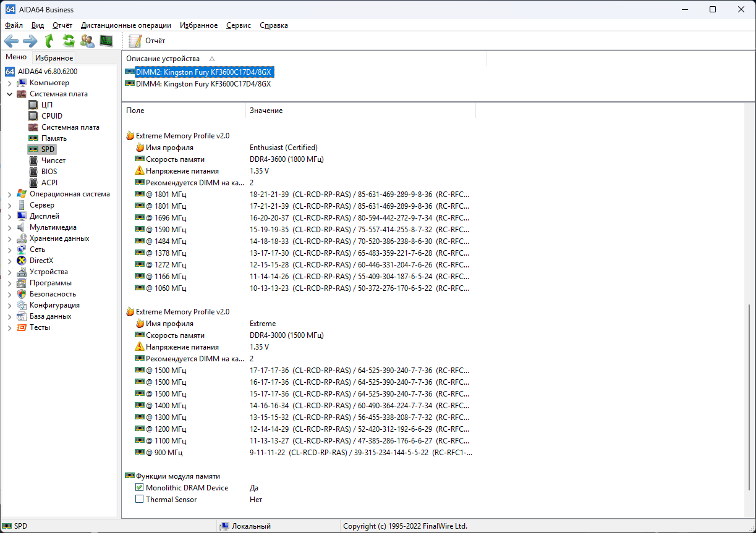756x533 pixels.
Task: Open the Файл menu
Action: click(14, 25)
